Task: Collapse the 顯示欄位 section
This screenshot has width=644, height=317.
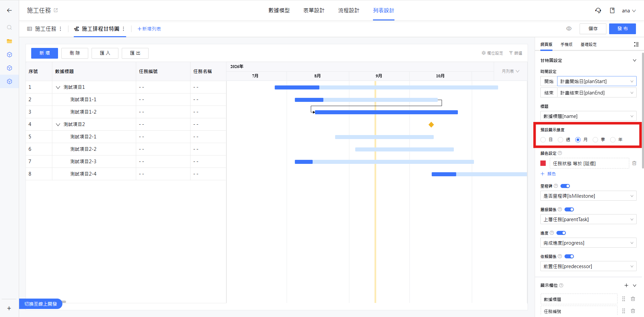Action: click(634, 286)
